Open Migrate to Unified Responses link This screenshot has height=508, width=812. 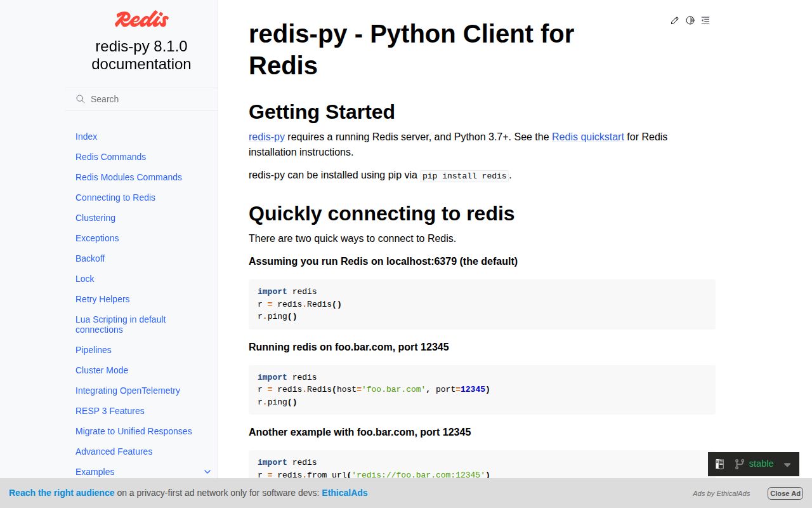pyautogui.click(x=133, y=431)
